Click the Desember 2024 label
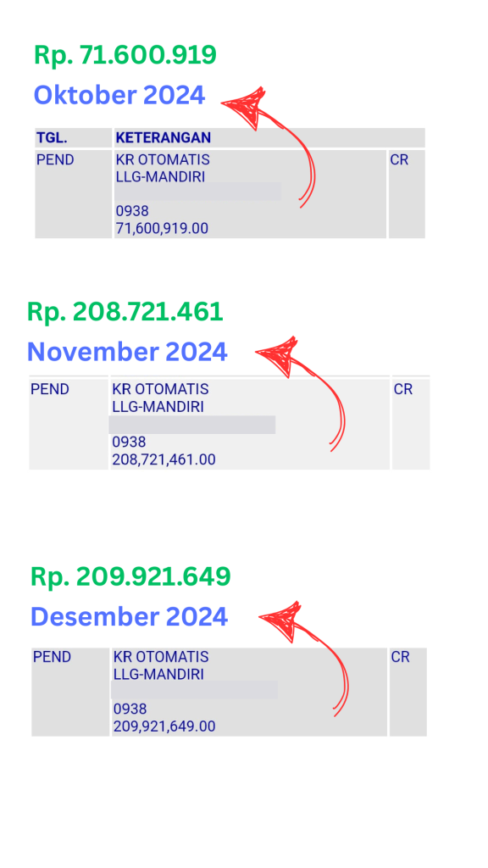 point(129,617)
